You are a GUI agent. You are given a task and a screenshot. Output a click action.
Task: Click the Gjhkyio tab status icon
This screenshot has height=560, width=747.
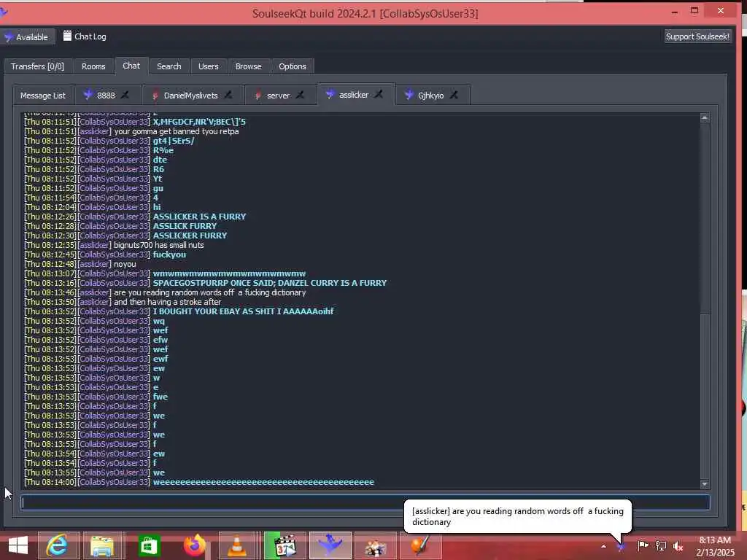point(409,95)
